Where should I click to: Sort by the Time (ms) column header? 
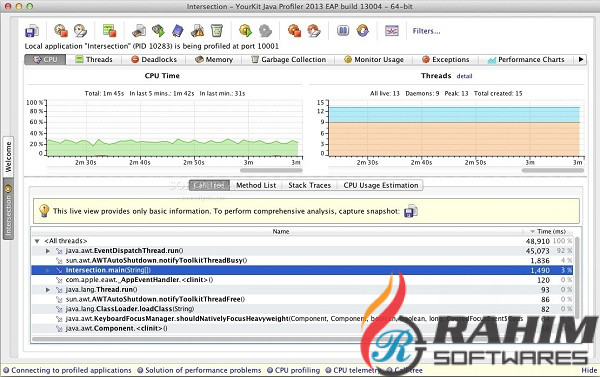[548, 232]
